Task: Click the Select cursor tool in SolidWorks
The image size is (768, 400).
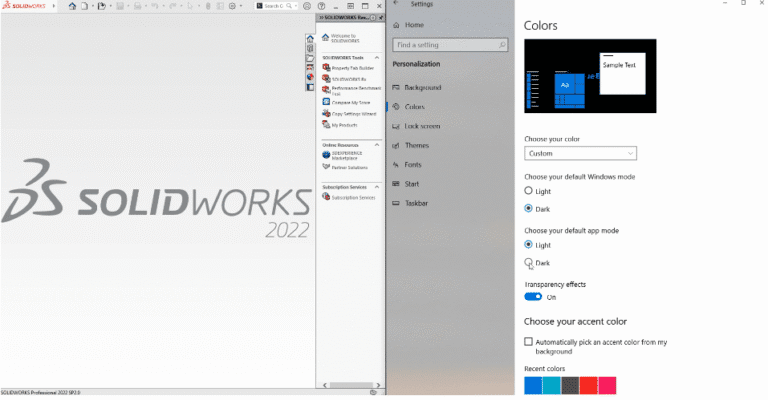Action: [190, 6]
